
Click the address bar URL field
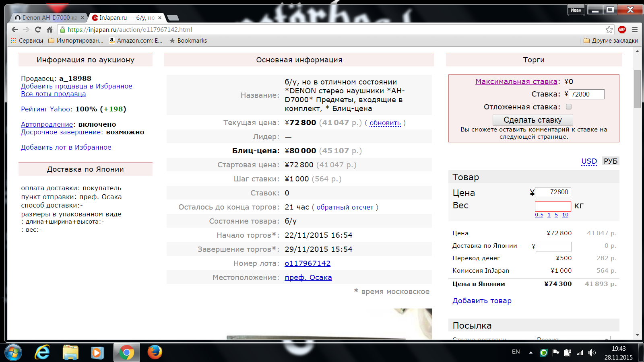330,29
